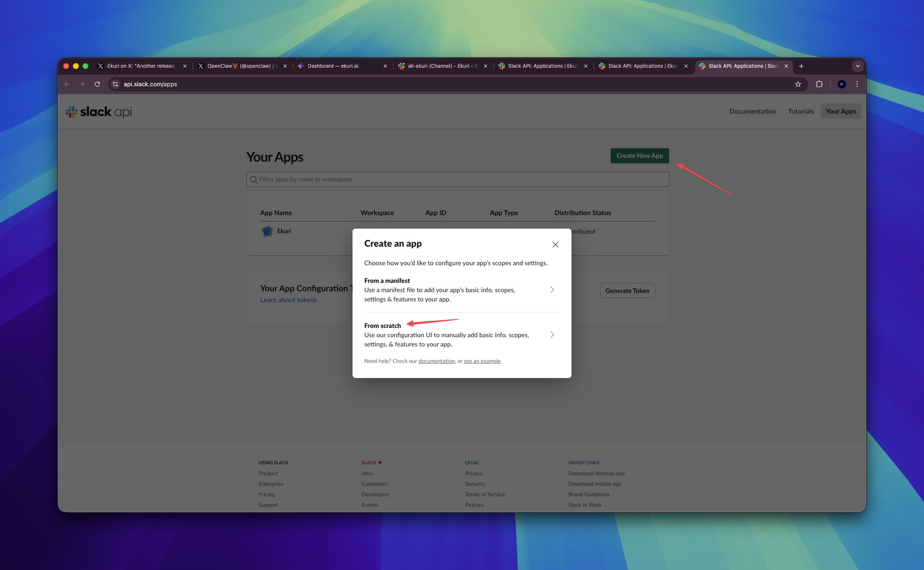Open the browser extensions puzzle icon
Screen dimensions: 924x570
[819, 84]
